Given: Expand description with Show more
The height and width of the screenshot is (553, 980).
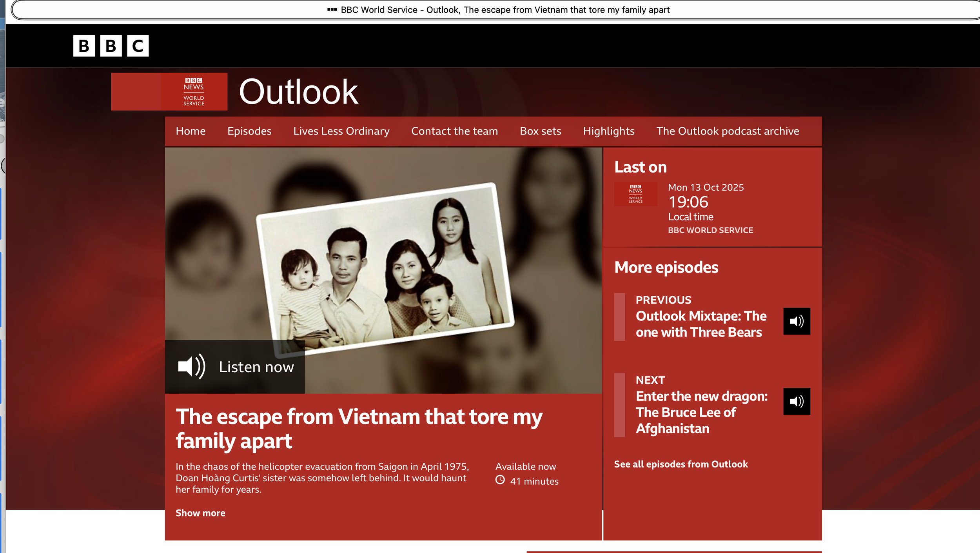Looking at the screenshot, I should coord(200,513).
